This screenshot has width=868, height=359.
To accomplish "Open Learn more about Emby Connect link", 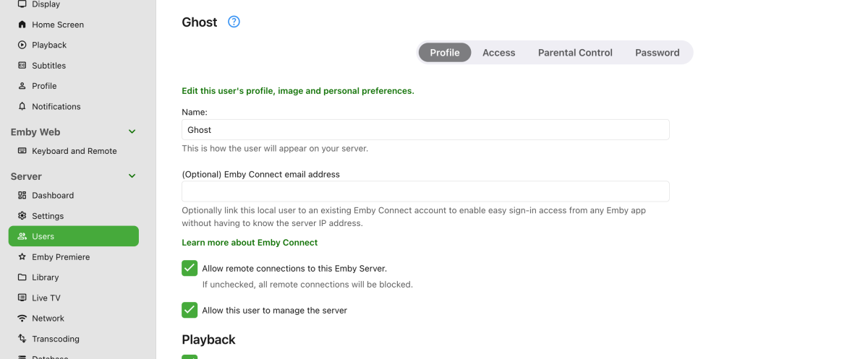I will [250, 243].
